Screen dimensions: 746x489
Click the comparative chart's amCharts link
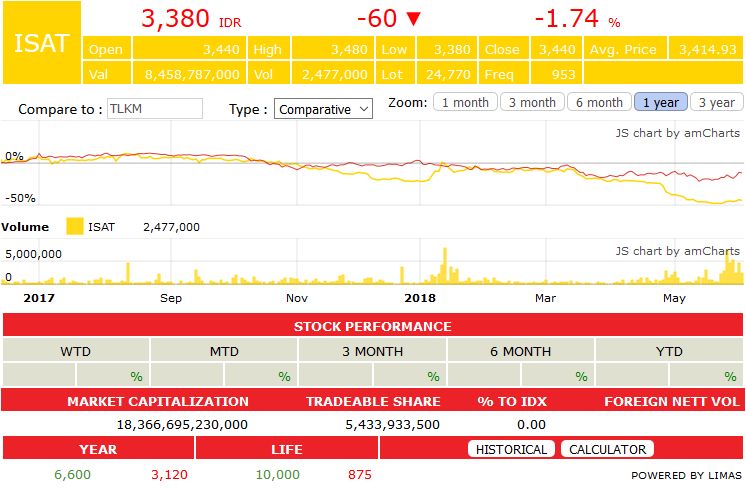tap(677, 133)
